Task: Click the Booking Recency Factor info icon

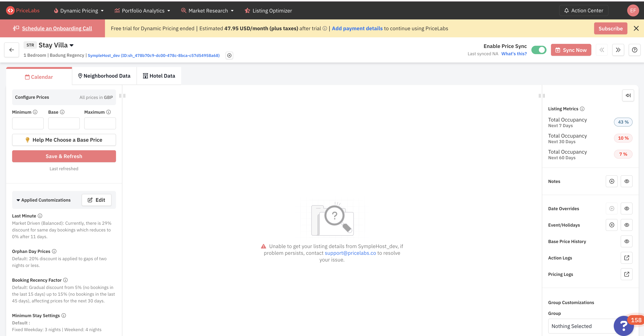Action: [66, 280]
